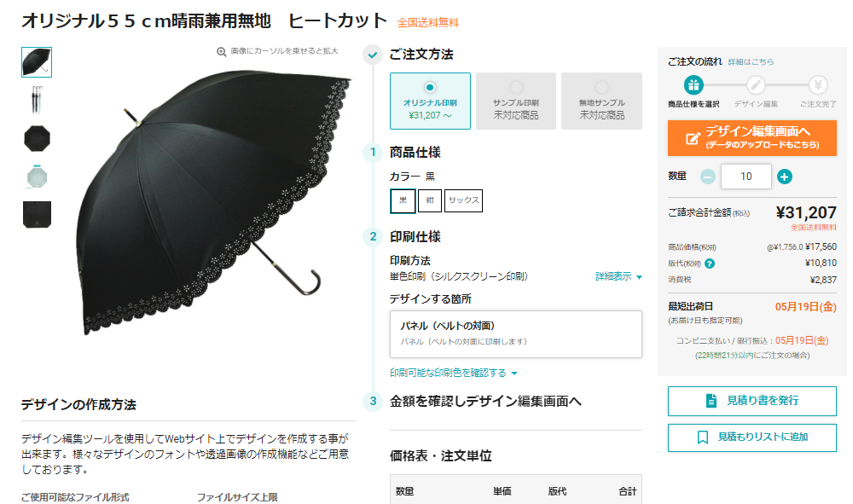Click the 見積り書を発行 button
Screen dimensions: 853x504
pyautogui.click(x=751, y=402)
